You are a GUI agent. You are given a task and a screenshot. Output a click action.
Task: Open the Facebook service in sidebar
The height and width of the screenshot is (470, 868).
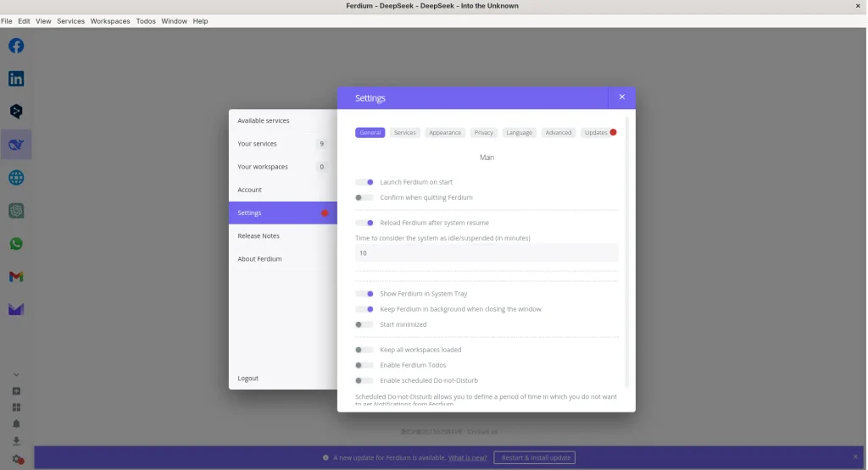tap(16, 46)
